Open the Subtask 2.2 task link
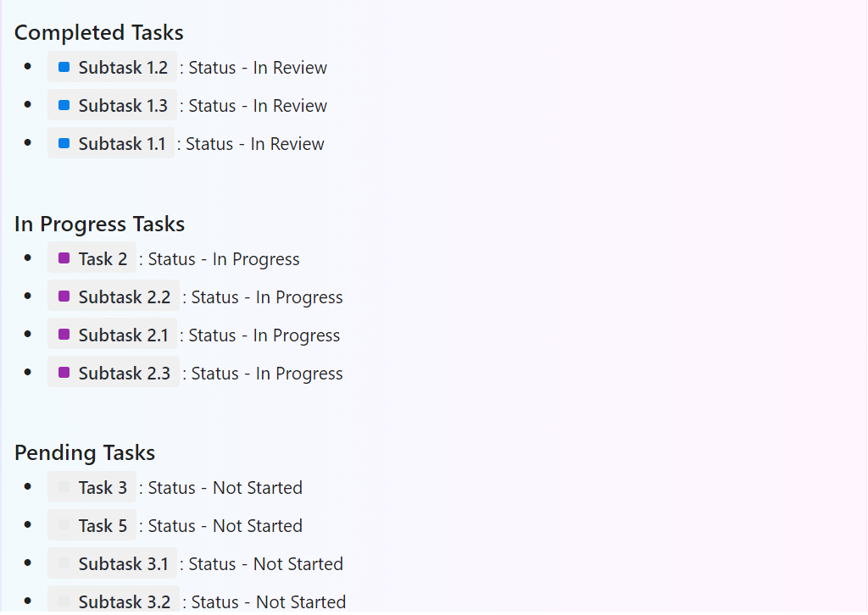 pos(114,296)
